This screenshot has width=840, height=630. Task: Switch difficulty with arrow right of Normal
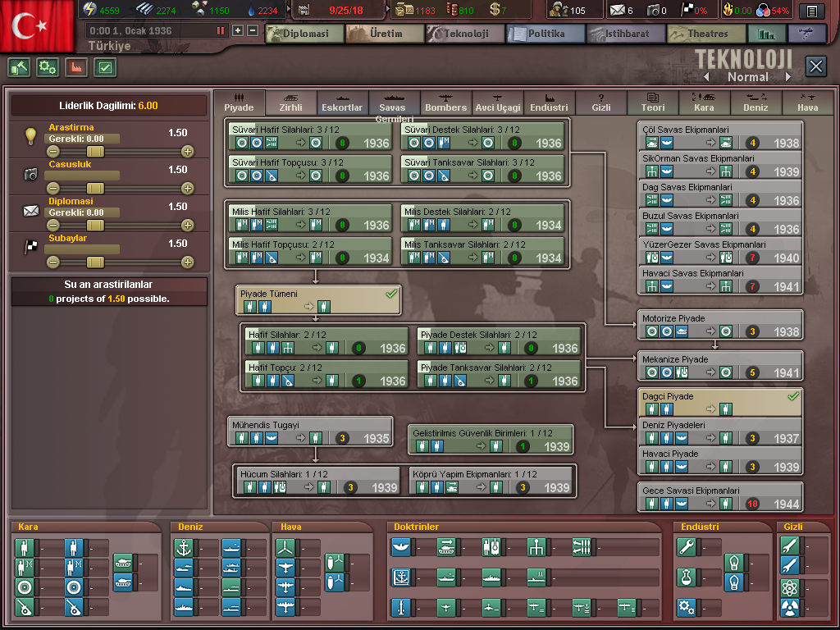(788, 77)
